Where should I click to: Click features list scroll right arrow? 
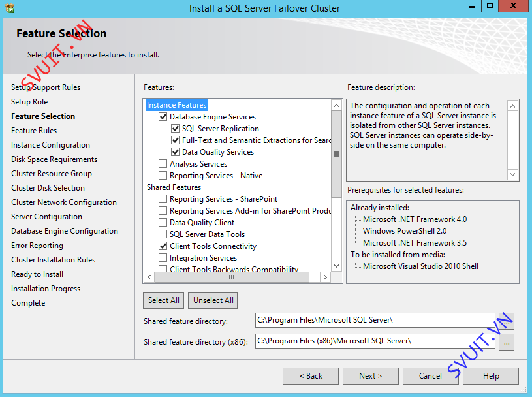click(325, 278)
